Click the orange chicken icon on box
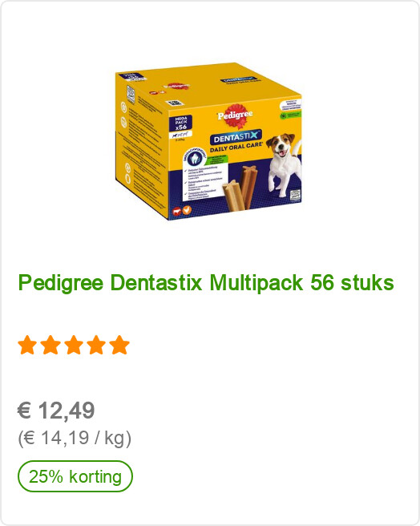Image resolution: width=420 pixels, height=526 pixels. click(187, 209)
